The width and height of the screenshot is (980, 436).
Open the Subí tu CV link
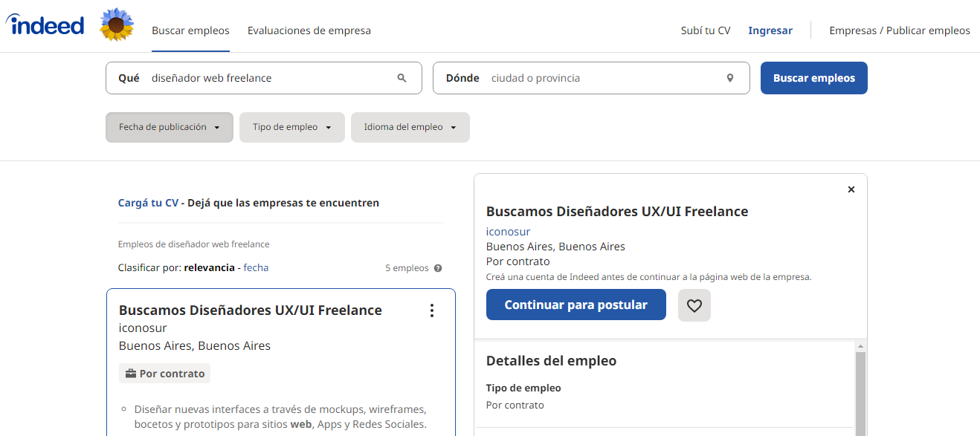[704, 30]
